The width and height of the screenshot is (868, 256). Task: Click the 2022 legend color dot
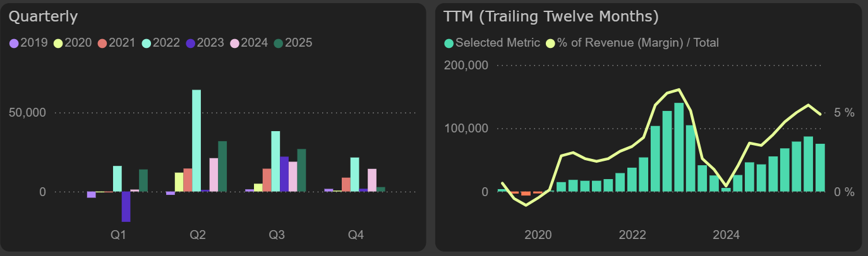pyautogui.click(x=147, y=43)
